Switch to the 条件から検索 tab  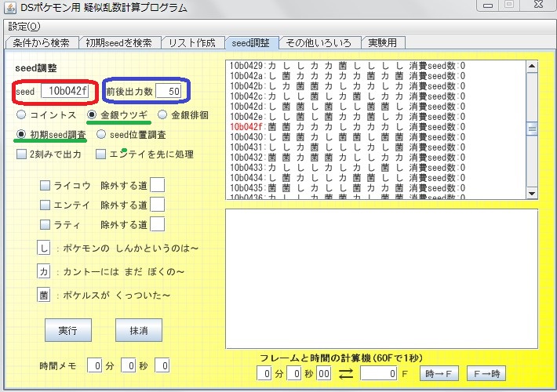(42, 42)
